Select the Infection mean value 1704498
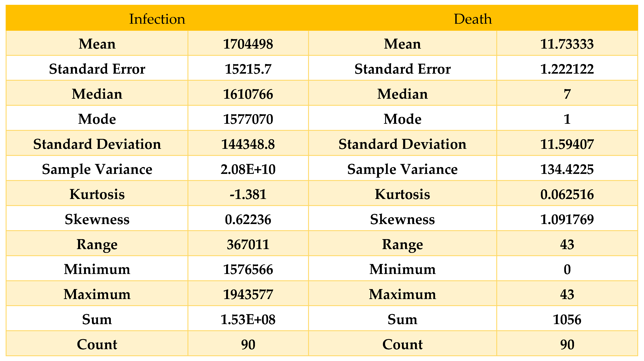The height and width of the screenshot is (361, 644). click(x=248, y=44)
